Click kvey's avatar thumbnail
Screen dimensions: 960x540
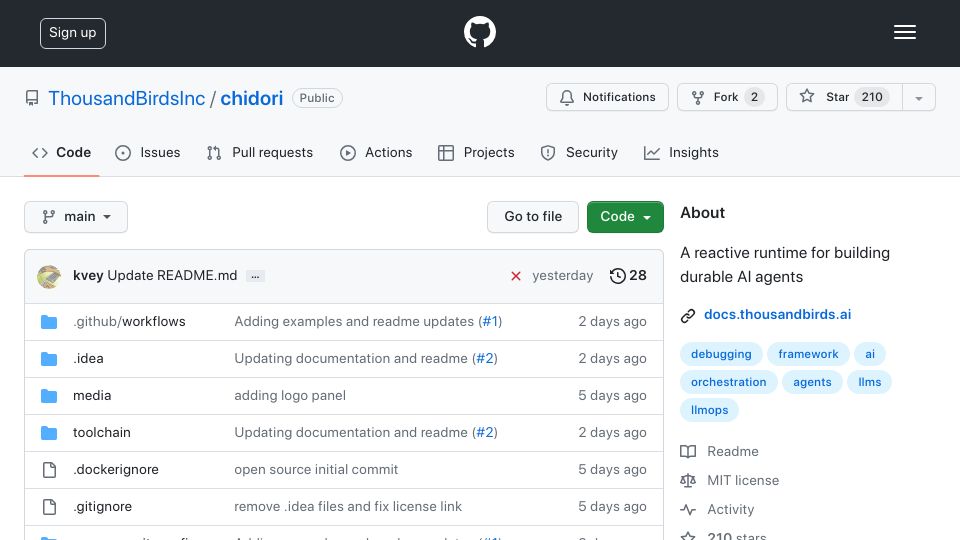click(x=49, y=276)
